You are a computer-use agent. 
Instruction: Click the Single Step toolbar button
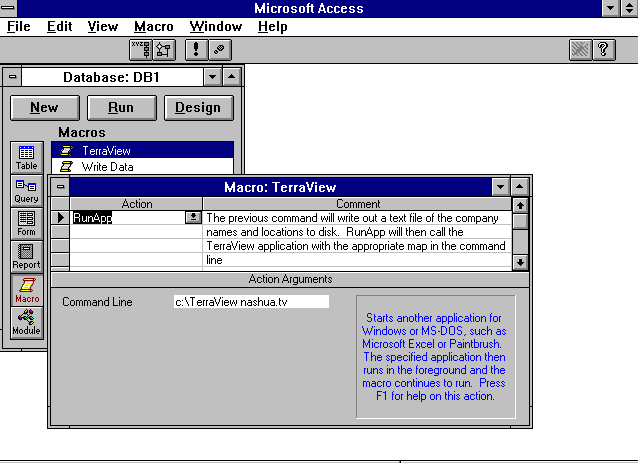pyautogui.click(x=219, y=49)
